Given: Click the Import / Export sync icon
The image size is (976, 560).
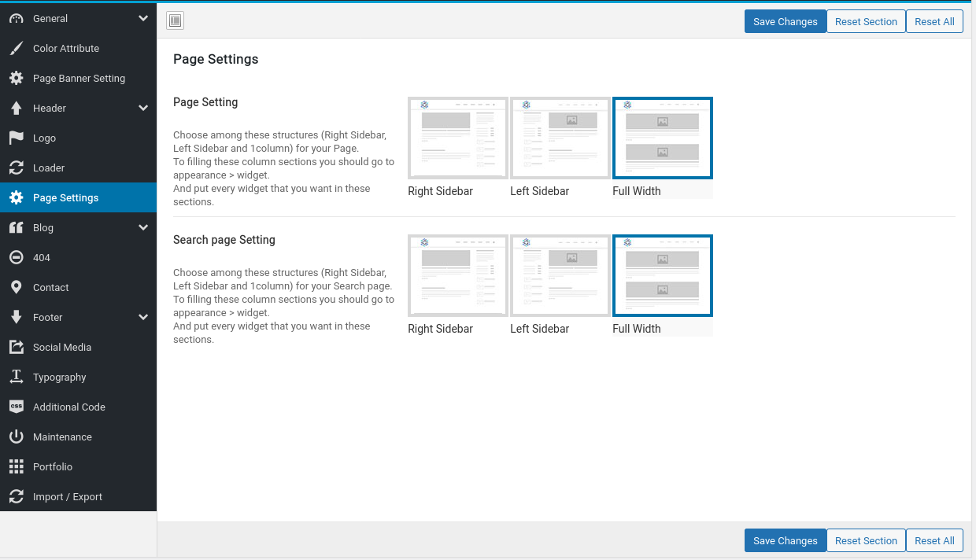Looking at the screenshot, I should 16,496.
